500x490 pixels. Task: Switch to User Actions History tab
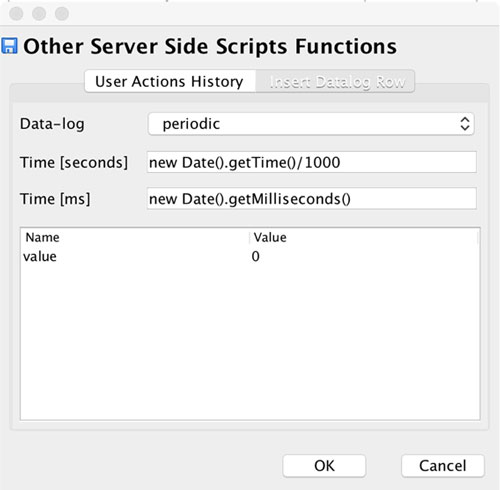169,81
